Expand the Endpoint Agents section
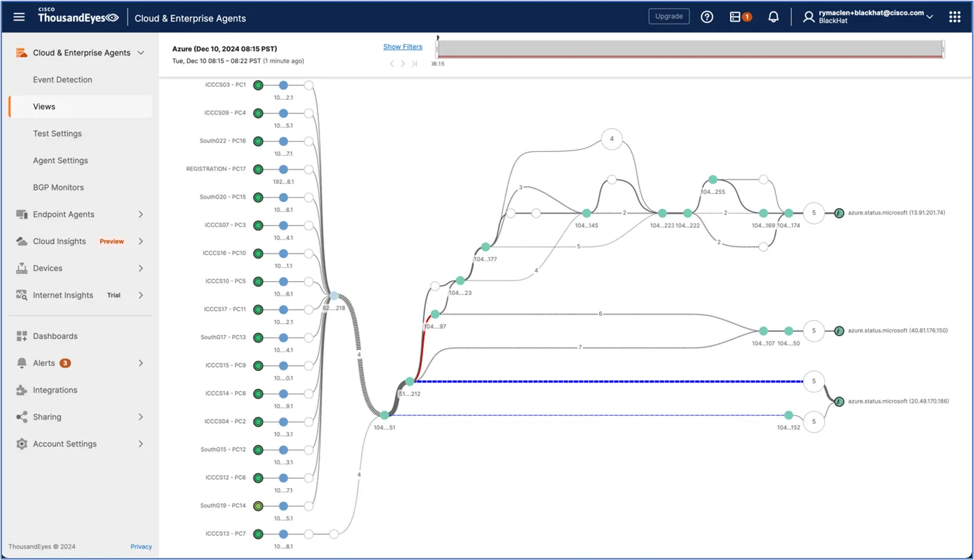The height and width of the screenshot is (560, 974). (x=140, y=215)
